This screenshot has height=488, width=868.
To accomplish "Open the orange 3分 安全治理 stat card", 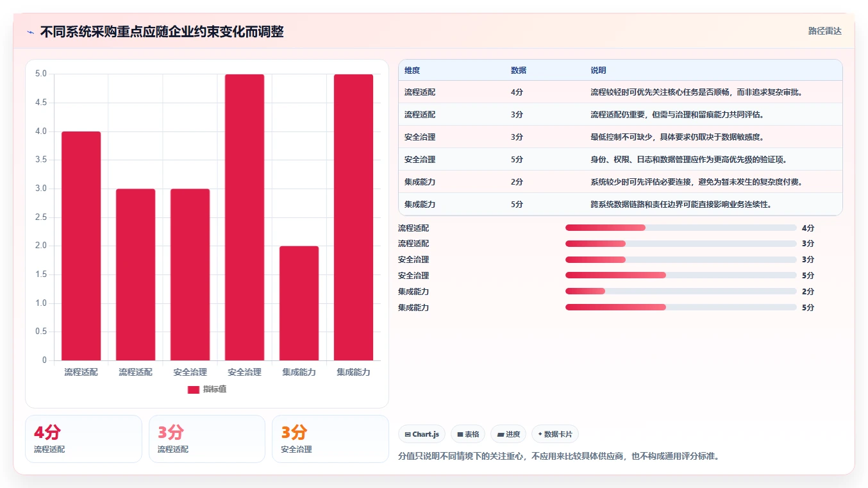I will (330, 439).
